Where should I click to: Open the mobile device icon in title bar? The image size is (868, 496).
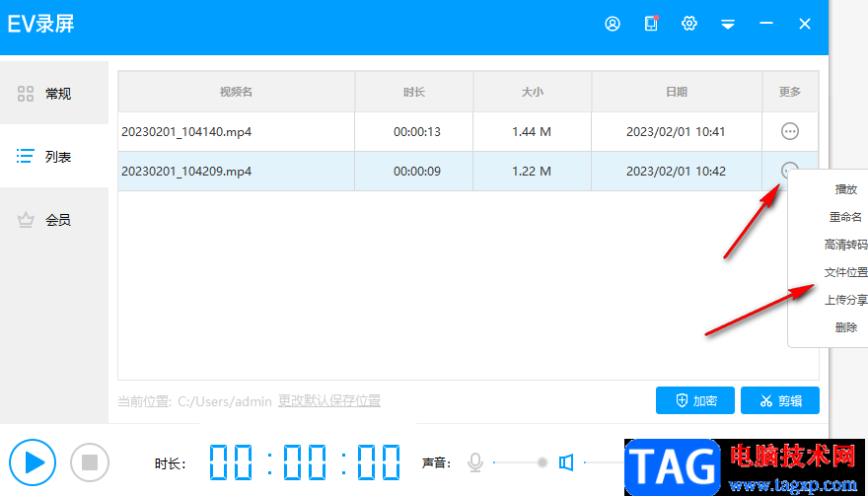pyautogui.click(x=652, y=24)
